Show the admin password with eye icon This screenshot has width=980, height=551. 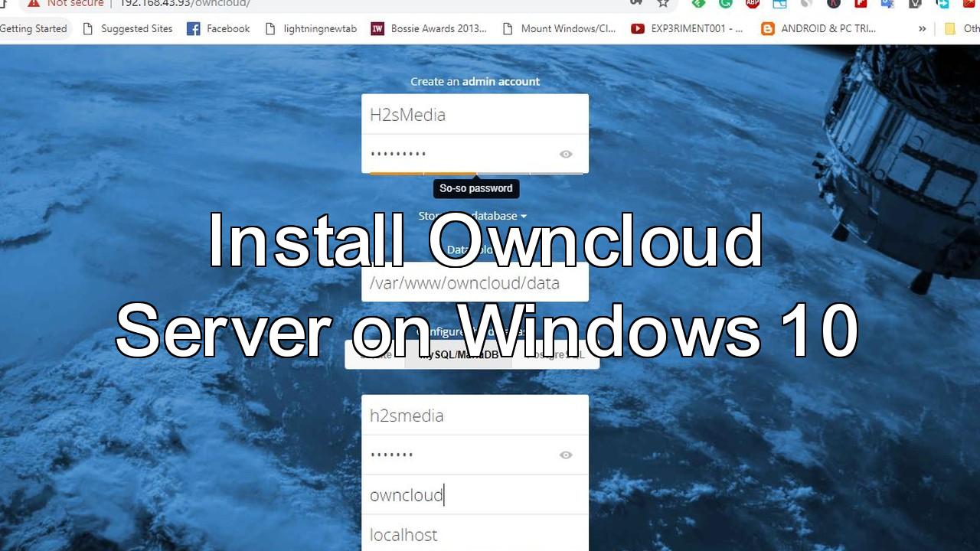tap(566, 154)
